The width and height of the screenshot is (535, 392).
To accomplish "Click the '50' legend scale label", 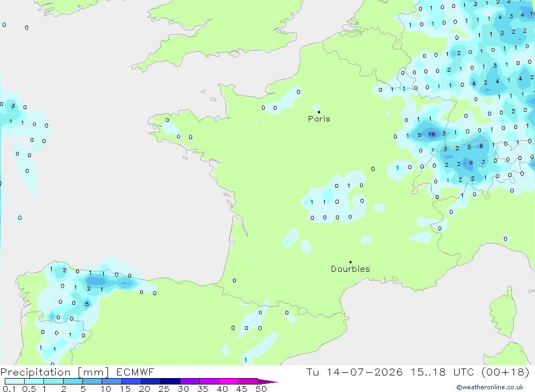I will (x=261, y=389).
